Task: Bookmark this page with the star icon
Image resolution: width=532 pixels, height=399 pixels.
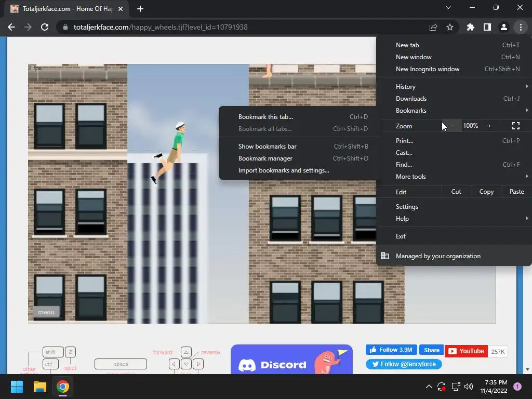Action: point(450,27)
